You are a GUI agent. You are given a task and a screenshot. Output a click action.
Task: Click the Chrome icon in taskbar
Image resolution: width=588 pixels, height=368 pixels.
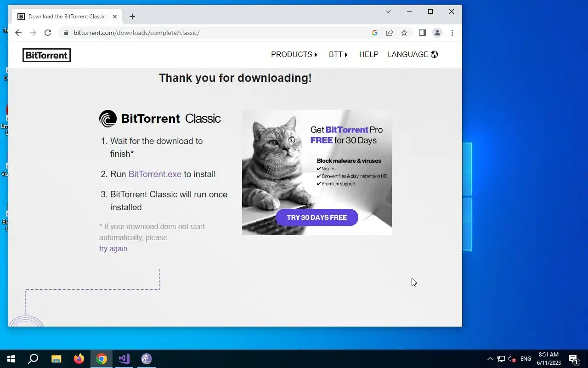coord(102,359)
